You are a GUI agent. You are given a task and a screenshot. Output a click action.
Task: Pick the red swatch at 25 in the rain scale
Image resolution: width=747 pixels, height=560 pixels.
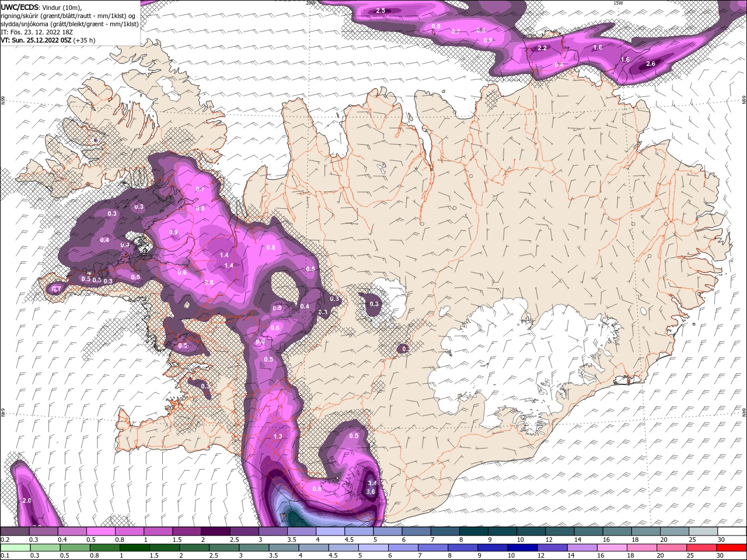(702, 547)
